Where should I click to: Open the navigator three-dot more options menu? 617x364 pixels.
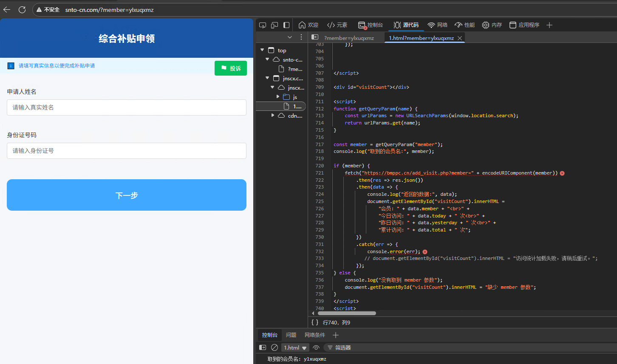pos(301,37)
